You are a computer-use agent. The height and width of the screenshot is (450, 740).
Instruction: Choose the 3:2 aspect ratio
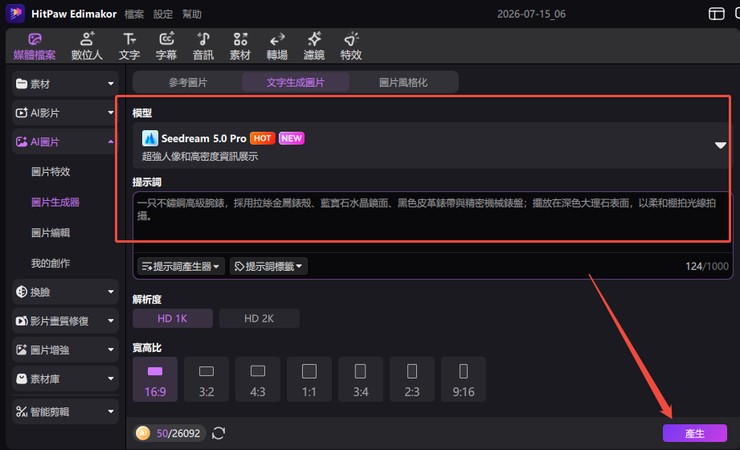206,379
